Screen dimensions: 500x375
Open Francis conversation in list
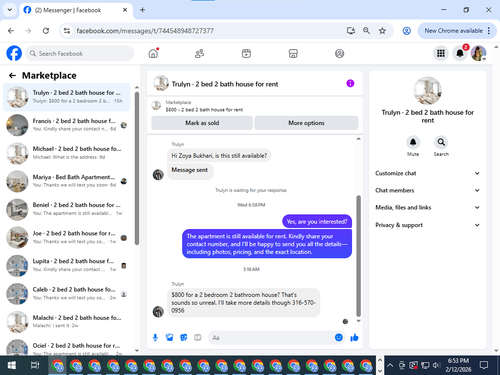coord(67,125)
